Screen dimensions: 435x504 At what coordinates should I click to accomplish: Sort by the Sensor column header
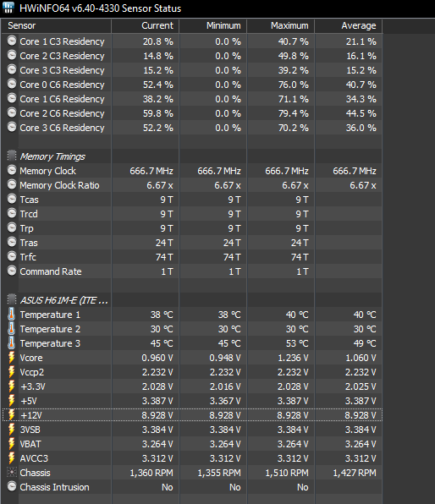point(57,25)
